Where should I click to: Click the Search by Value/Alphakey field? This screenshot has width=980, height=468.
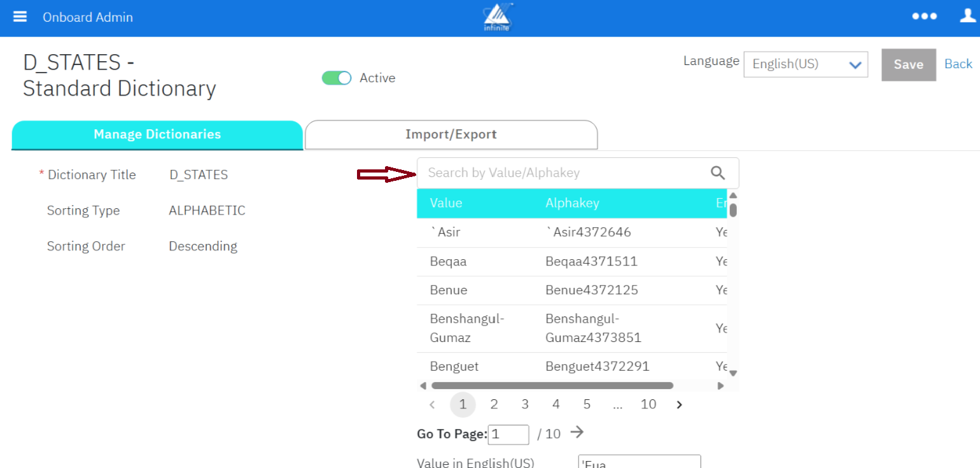pyautogui.click(x=563, y=173)
